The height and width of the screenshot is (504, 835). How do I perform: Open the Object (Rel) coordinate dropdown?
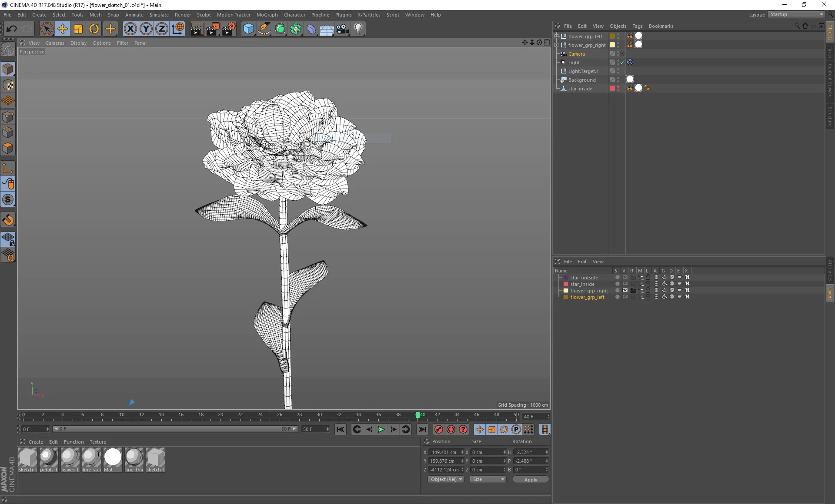tap(446, 479)
